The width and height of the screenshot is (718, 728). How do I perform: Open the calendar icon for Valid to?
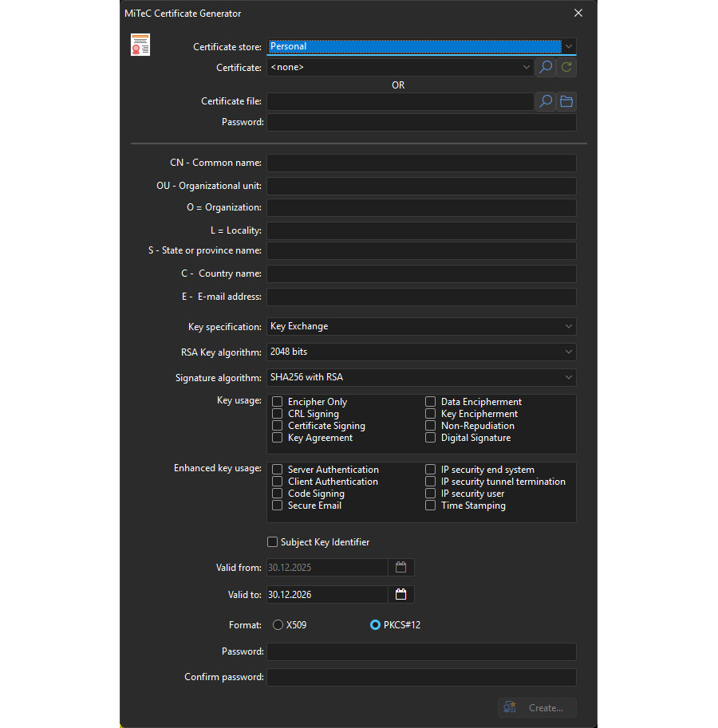tap(400, 594)
